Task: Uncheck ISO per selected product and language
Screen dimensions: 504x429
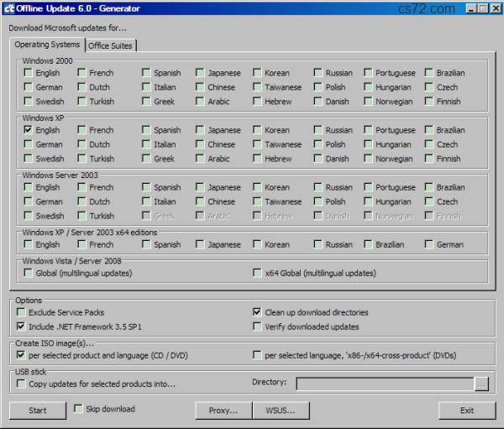Action: (x=21, y=355)
